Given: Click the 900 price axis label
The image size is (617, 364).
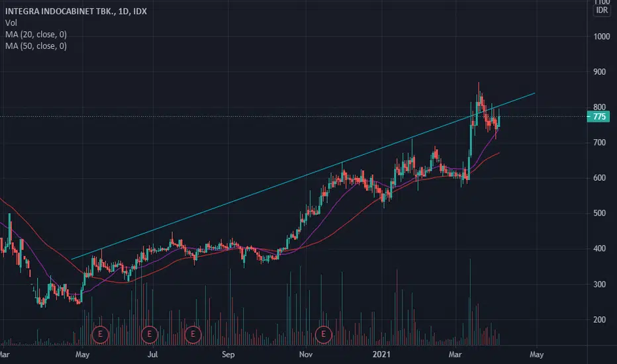Looking at the screenshot, I should click(600, 72).
